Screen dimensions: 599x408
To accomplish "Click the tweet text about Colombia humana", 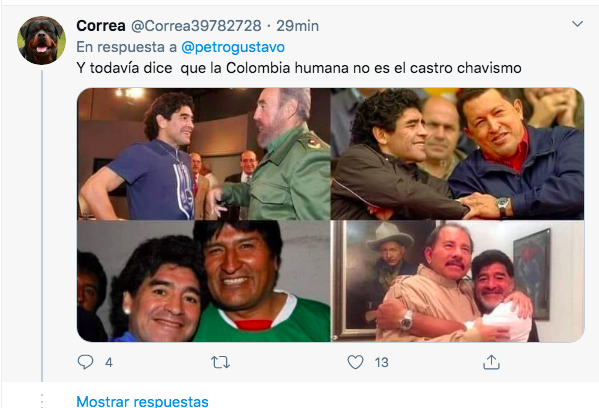I will point(299,68).
